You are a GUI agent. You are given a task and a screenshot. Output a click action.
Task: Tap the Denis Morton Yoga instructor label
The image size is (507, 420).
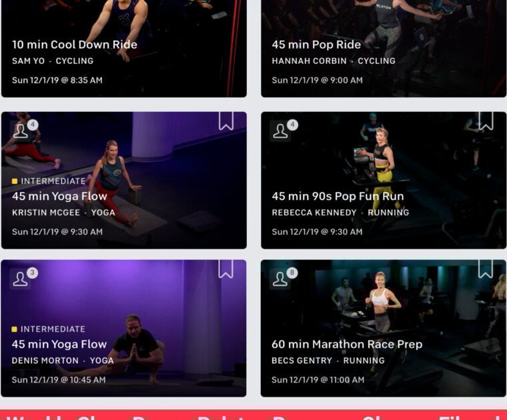[x=63, y=361]
